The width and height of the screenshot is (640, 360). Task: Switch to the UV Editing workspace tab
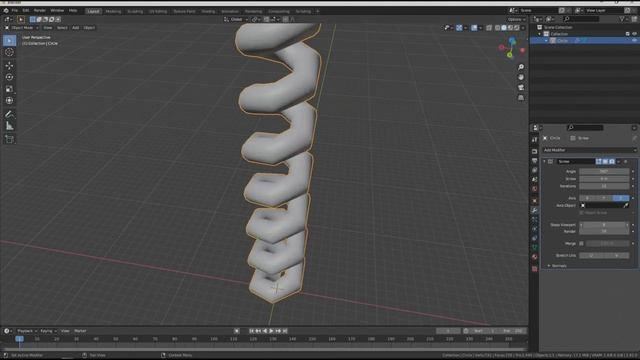point(158,11)
